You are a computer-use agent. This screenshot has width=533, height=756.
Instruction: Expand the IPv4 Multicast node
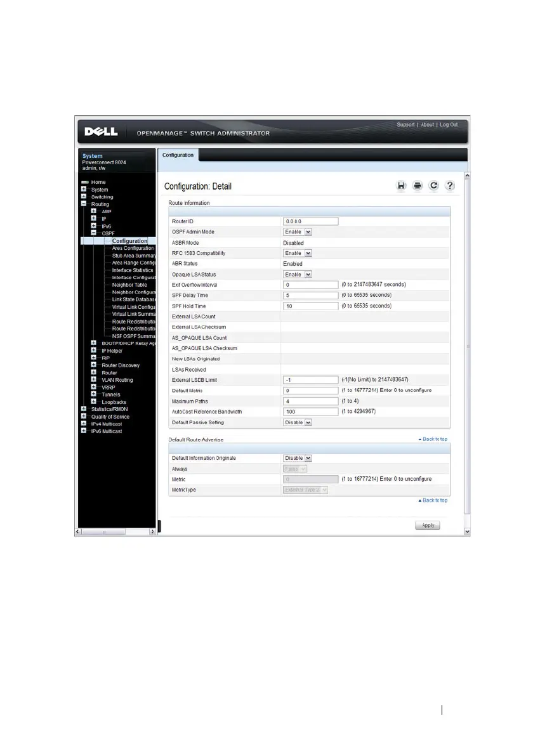click(x=84, y=423)
